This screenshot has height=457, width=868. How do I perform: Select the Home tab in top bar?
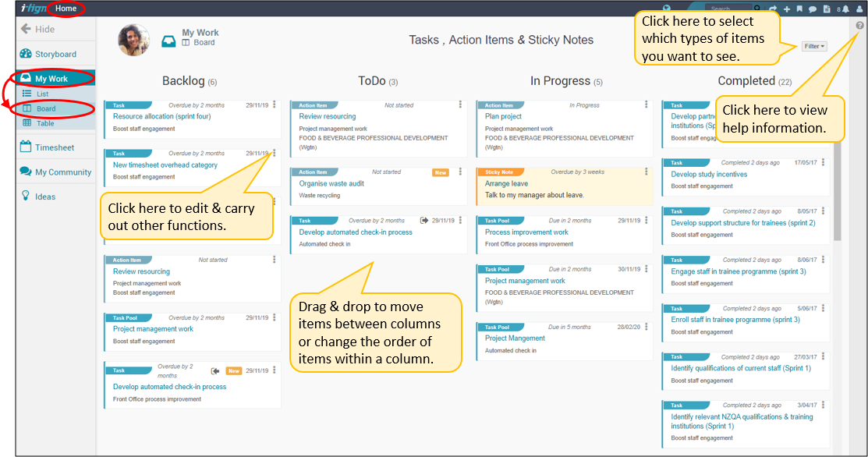point(66,9)
